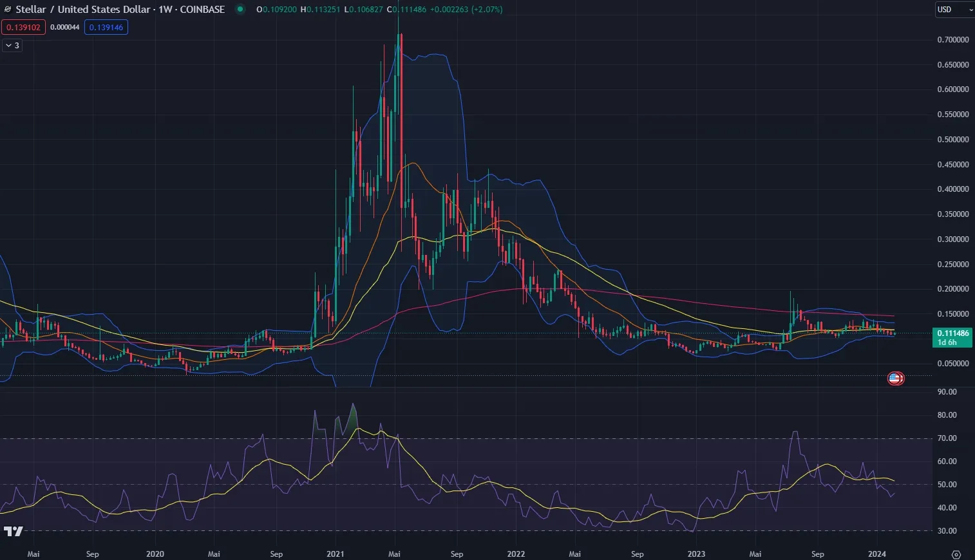Click the current price label 0.111486
The height and width of the screenshot is (560, 975).
coord(952,333)
